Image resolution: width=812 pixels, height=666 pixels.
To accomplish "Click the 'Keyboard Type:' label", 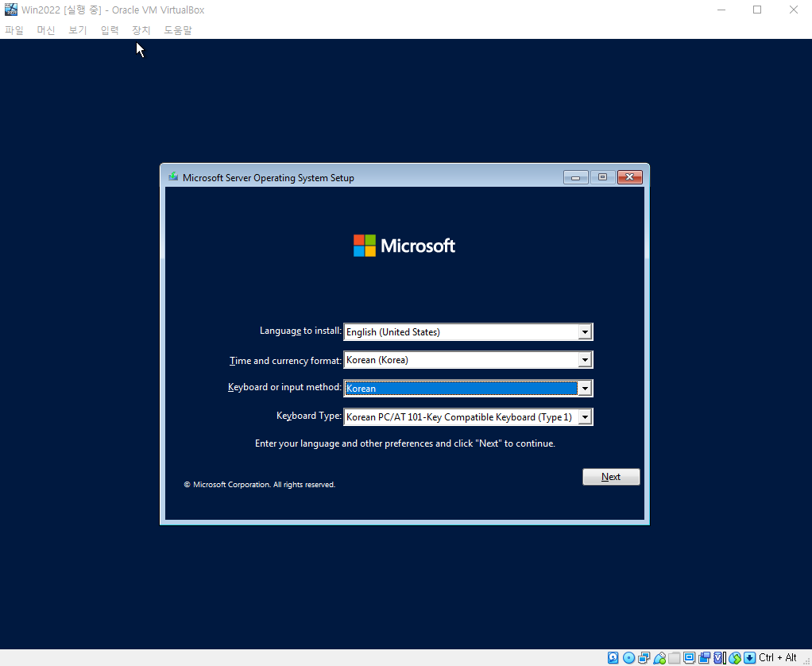I will tap(308, 416).
